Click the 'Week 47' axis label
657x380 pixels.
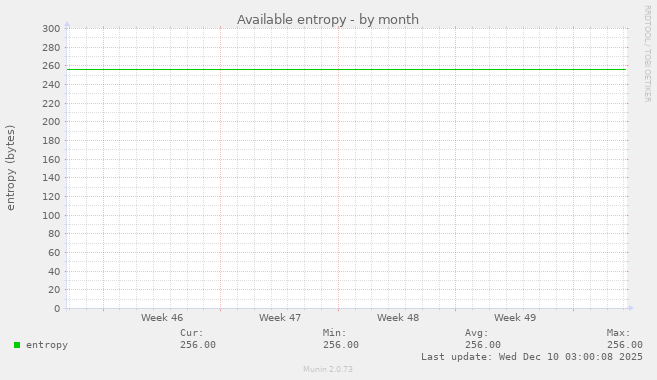click(x=280, y=318)
